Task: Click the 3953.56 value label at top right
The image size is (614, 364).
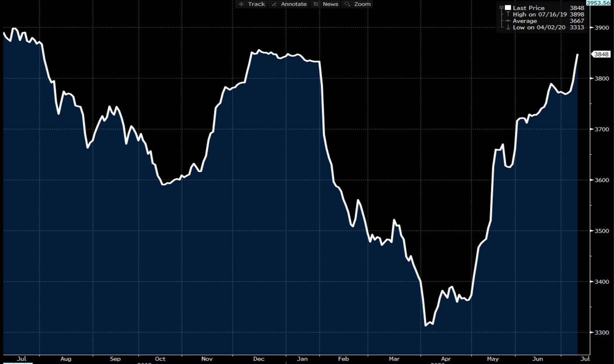Action: 598,3
